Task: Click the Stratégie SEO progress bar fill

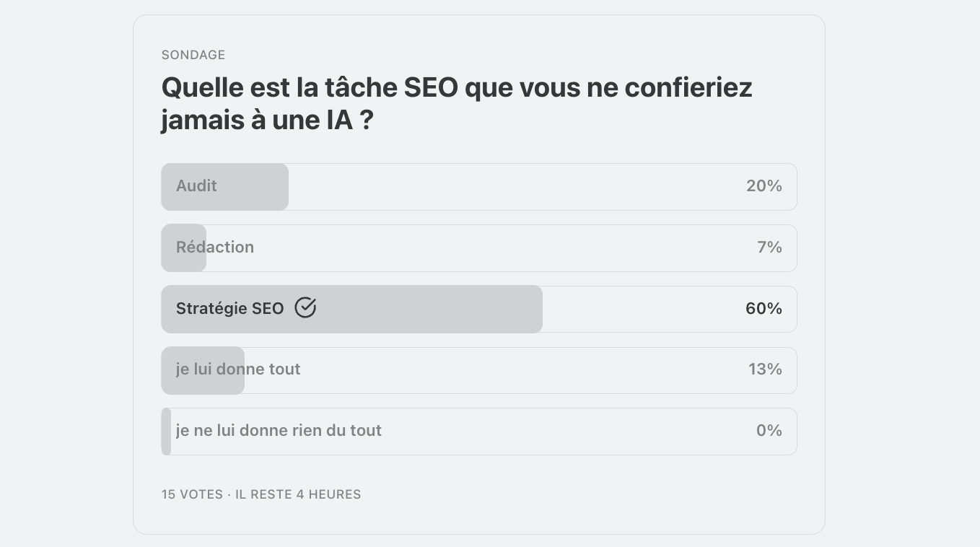Action: click(x=351, y=309)
